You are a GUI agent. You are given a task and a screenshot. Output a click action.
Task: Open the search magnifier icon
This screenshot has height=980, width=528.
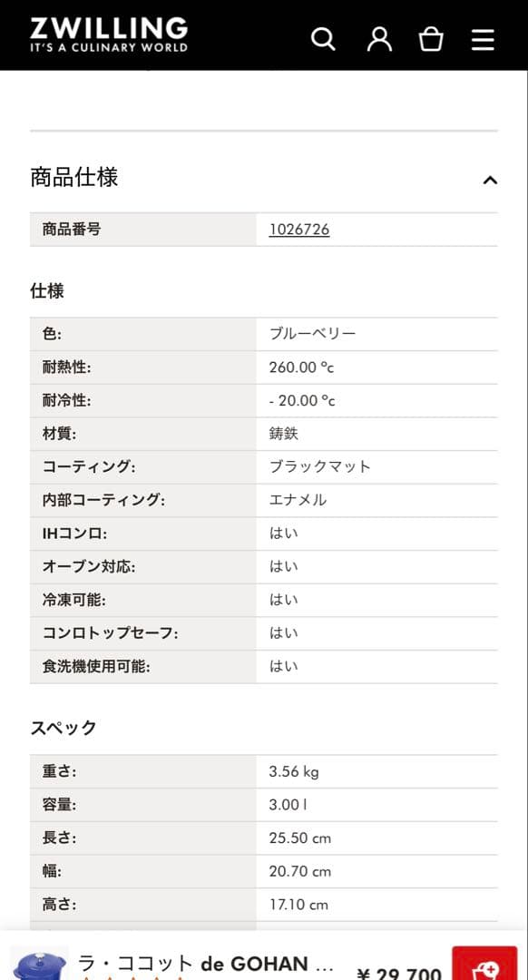click(323, 39)
